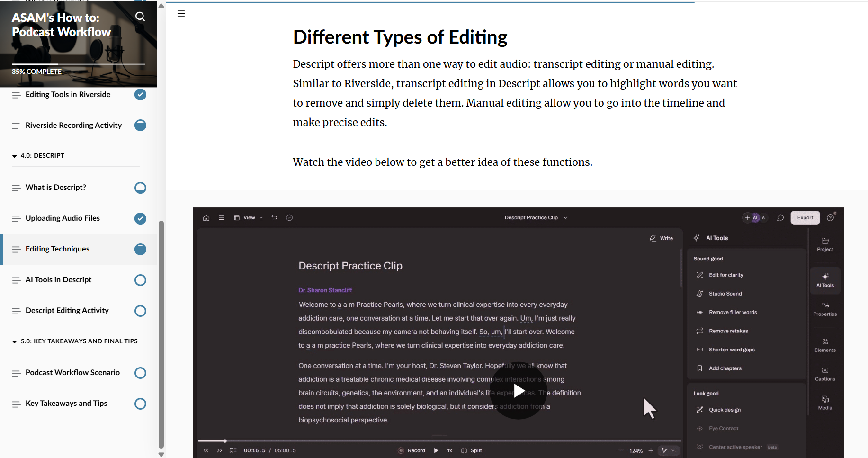
Task: Click the add collaborator avatar group
Action: pyautogui.click(x=755, y=218)
